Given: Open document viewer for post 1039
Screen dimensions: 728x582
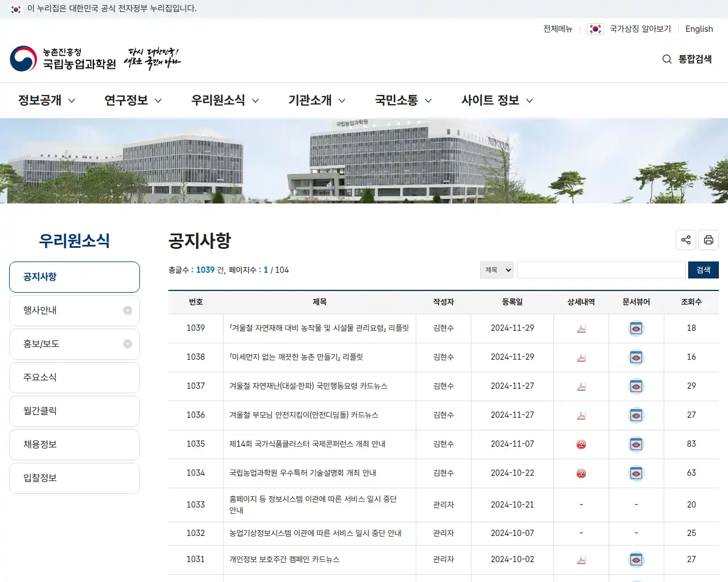Looking at the screenshot, I should pyautogui.click(x=636, y=329).
